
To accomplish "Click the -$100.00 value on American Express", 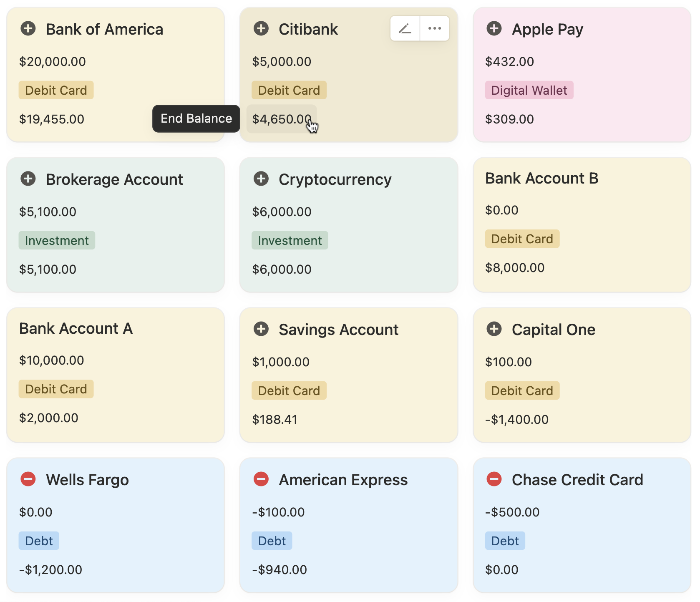I will coord(278,512).
